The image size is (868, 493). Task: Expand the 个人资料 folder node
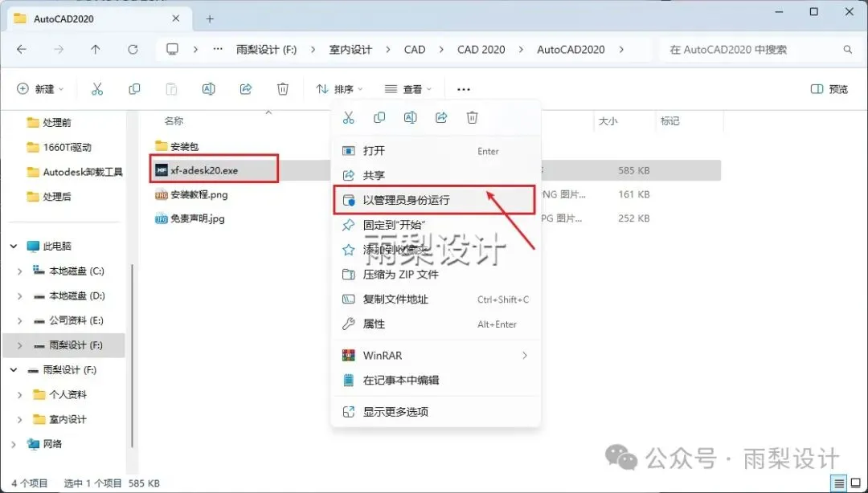click(20, 394)
